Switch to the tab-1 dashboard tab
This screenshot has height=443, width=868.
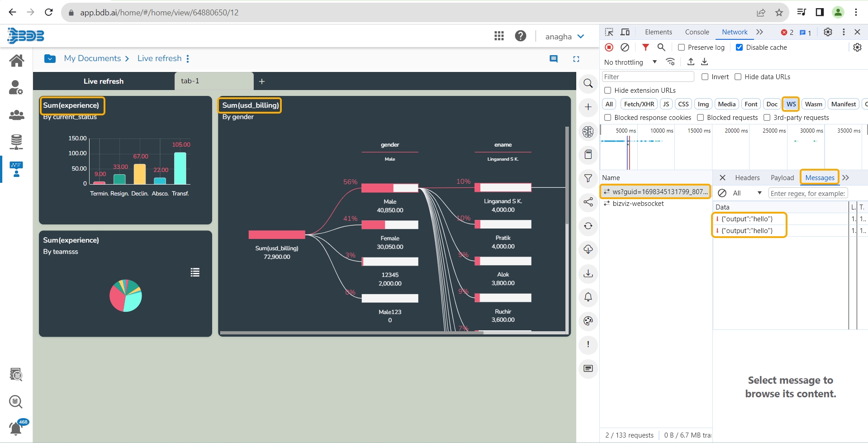coord(190,81)
